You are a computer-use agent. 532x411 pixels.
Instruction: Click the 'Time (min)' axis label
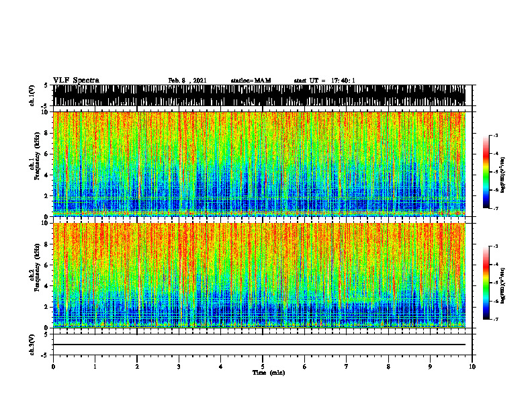point(269,373)
